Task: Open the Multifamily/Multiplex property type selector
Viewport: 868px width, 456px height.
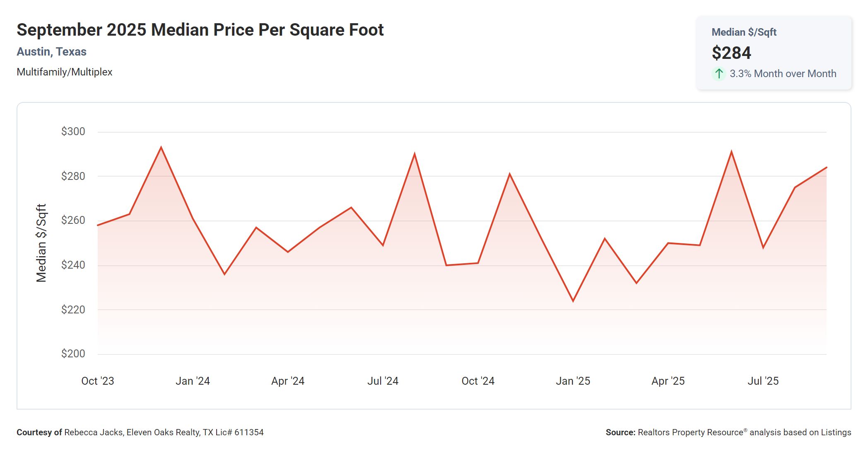Action: coord(65,71)
